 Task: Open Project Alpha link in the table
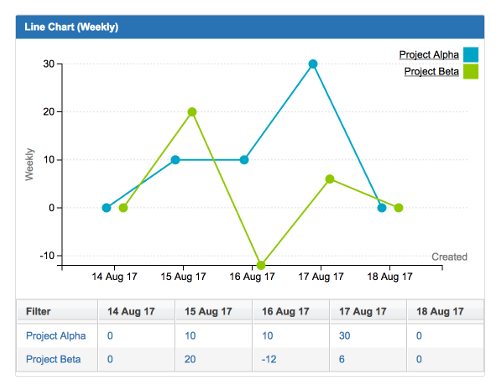click(56, 336)
